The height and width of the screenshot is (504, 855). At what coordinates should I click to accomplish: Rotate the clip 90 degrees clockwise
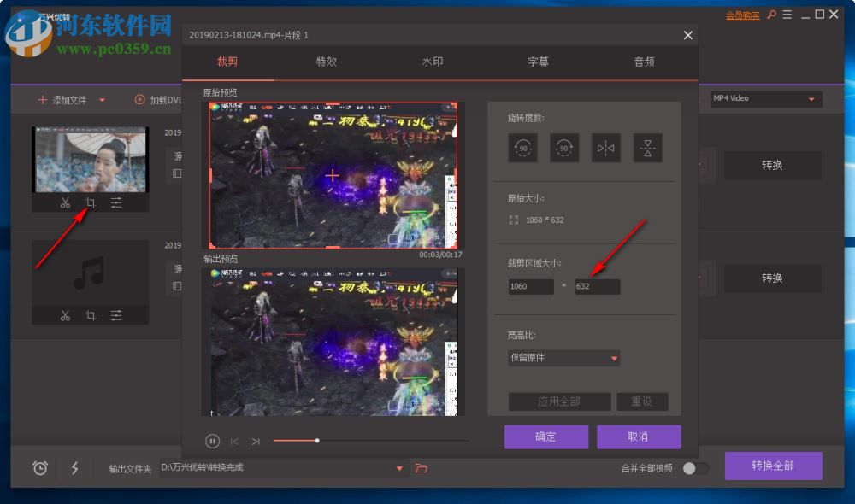click(x=564, y=147)
